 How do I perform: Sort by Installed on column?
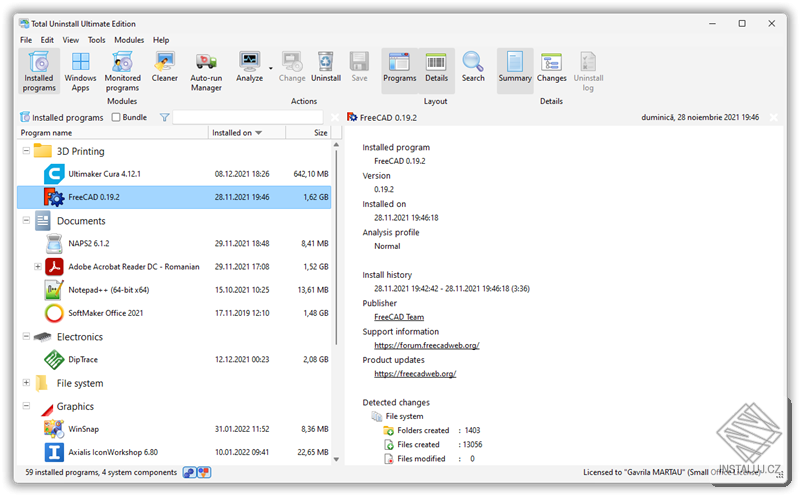tap(246, 133)
